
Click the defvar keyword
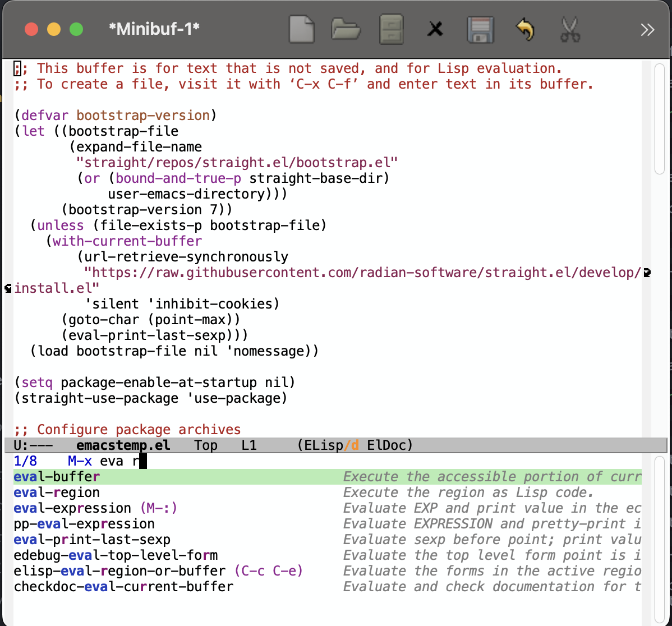point(45,116)
